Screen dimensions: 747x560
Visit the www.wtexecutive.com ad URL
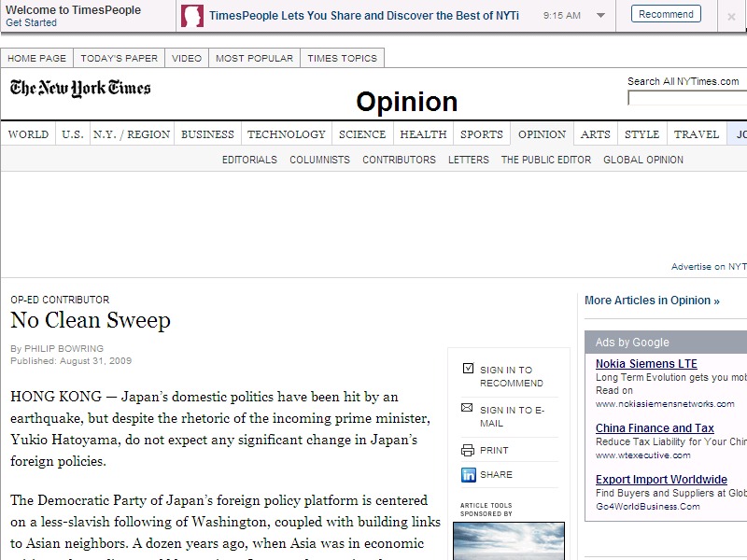[x=642, y=455]
